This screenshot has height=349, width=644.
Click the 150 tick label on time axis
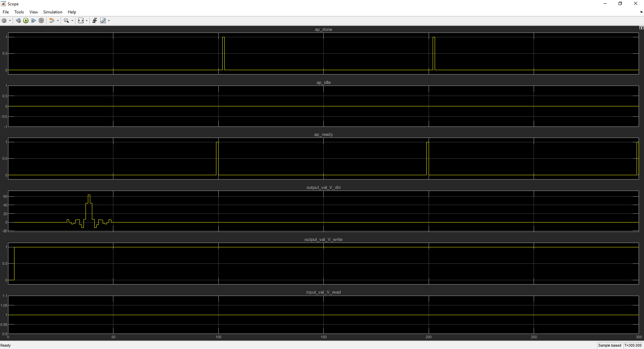tap(323, 337)
